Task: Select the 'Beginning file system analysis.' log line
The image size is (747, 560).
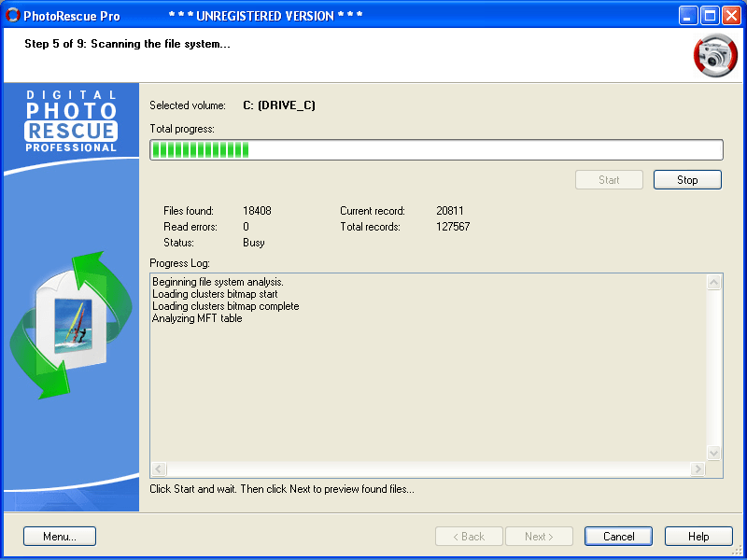Action: tap(218, 282)
